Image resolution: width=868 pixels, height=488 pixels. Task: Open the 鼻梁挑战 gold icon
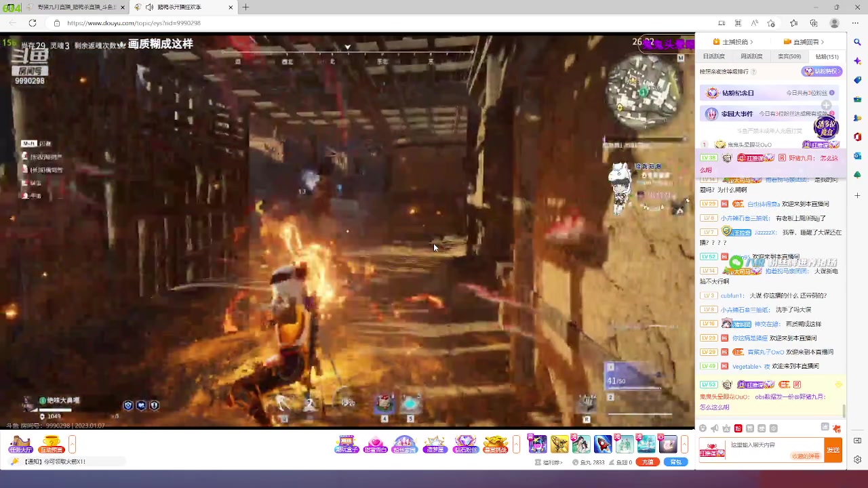495,445
